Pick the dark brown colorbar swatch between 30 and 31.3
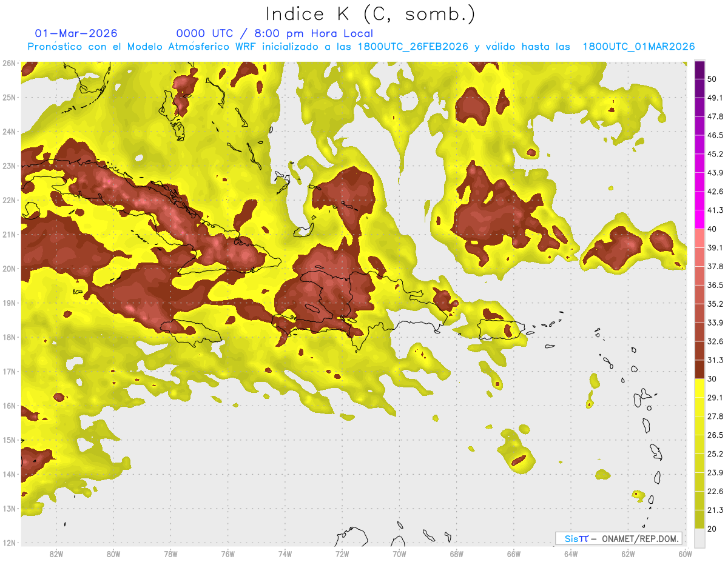Image resolution: width=728 pixels, height=562 pixels. coord(699,370)
